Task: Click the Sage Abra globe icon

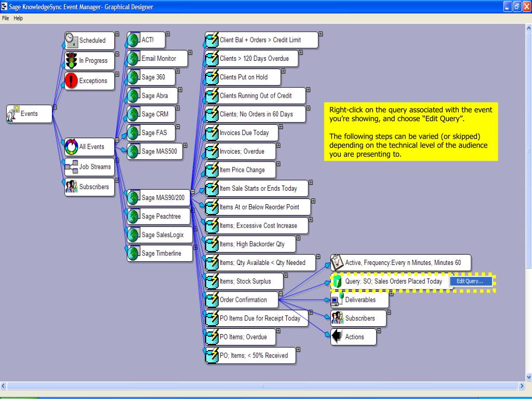Action: click(134, 96)
